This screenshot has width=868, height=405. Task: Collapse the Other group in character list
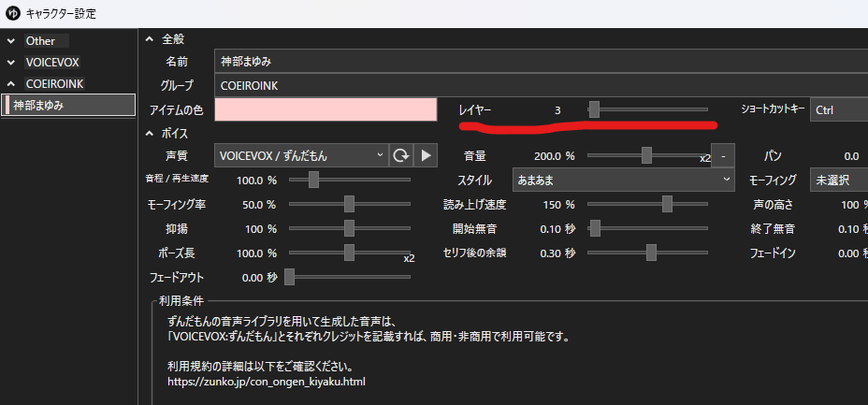(x=11, y=41)
